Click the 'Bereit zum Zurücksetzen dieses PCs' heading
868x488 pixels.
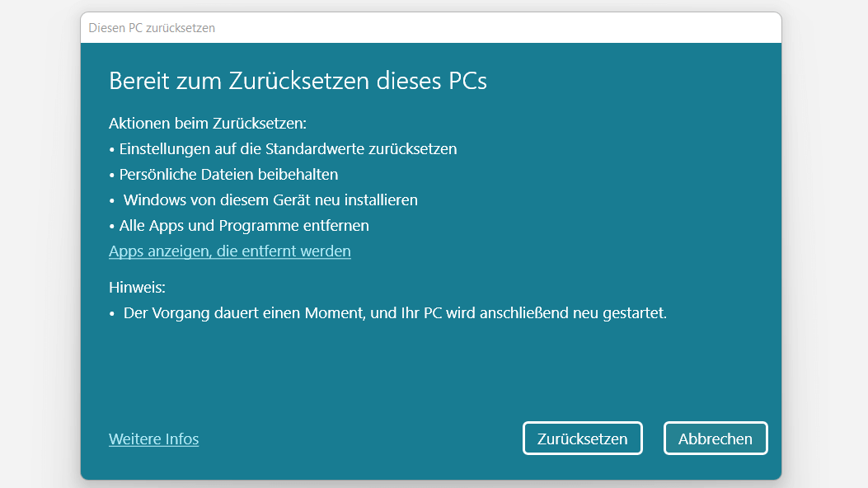pyautogui.click(x=298, y=81)
